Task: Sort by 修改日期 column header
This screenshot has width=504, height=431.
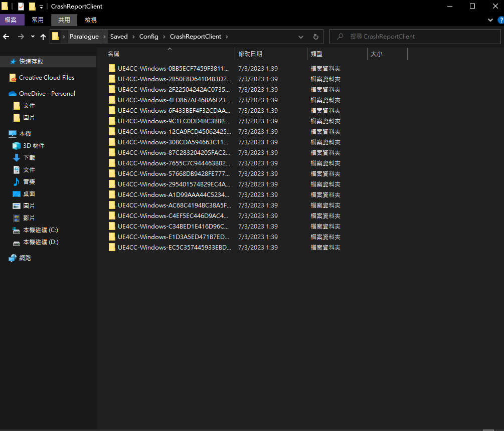Action: (x=271, y=54)
